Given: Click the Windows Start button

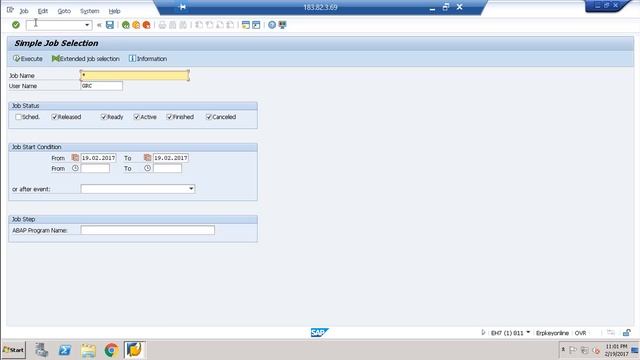Looking at the screenshot, I should [x=14, y=350].
